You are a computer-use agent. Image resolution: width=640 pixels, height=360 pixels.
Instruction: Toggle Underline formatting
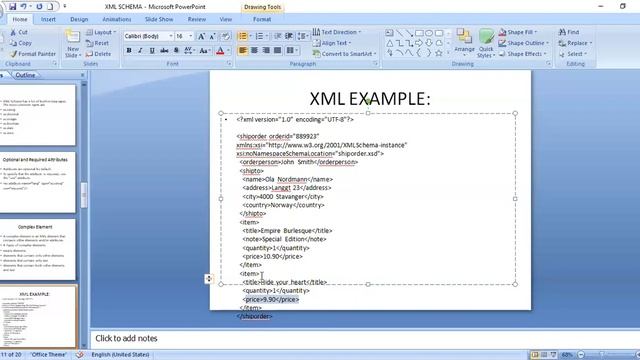[x=152, y=51]
